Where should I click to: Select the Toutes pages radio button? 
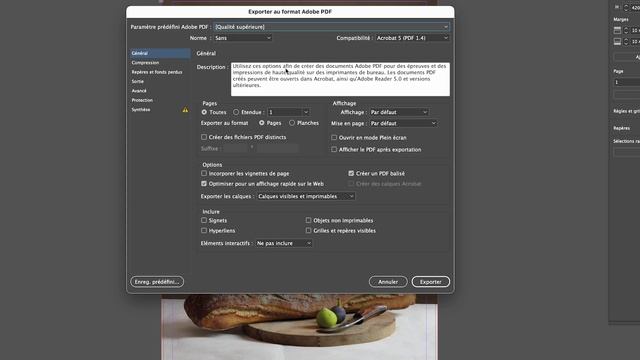coord(204,112)
